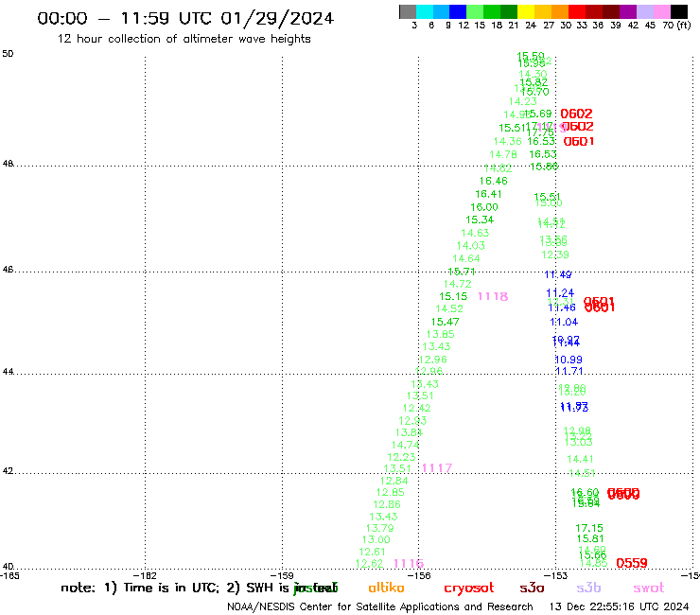This screenshot has width=700, height=615.
Task: Click the lavender swatch for 45 ft
Action: [x=644, y=11]
